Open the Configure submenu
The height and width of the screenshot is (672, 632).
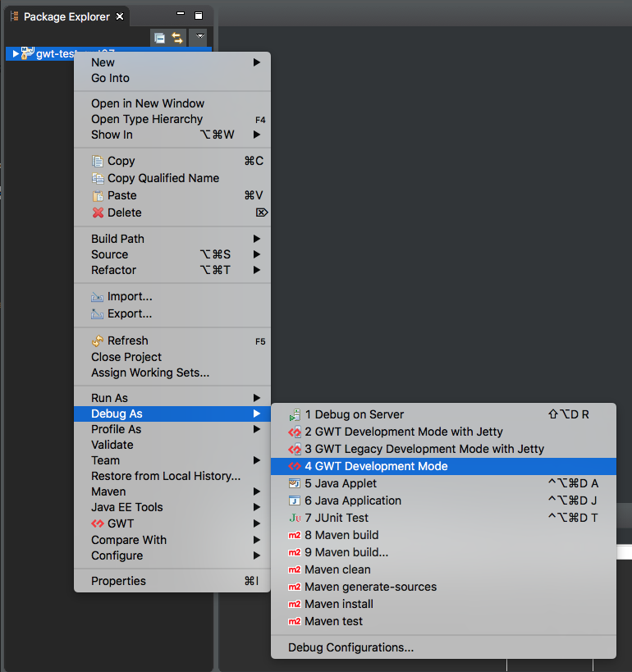click(x=172, y=555)
